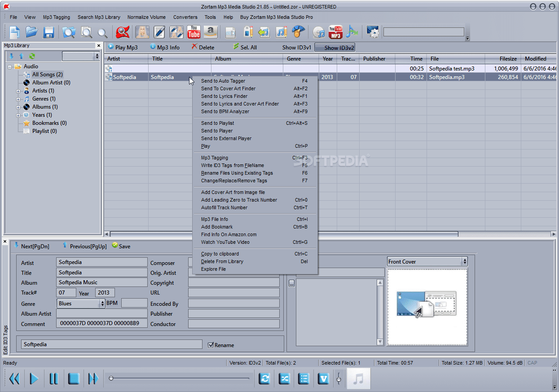The height and width of the screenshot is (392, 559).
Task: Expand the Albums (1) tree node
Action: (18, 107)
